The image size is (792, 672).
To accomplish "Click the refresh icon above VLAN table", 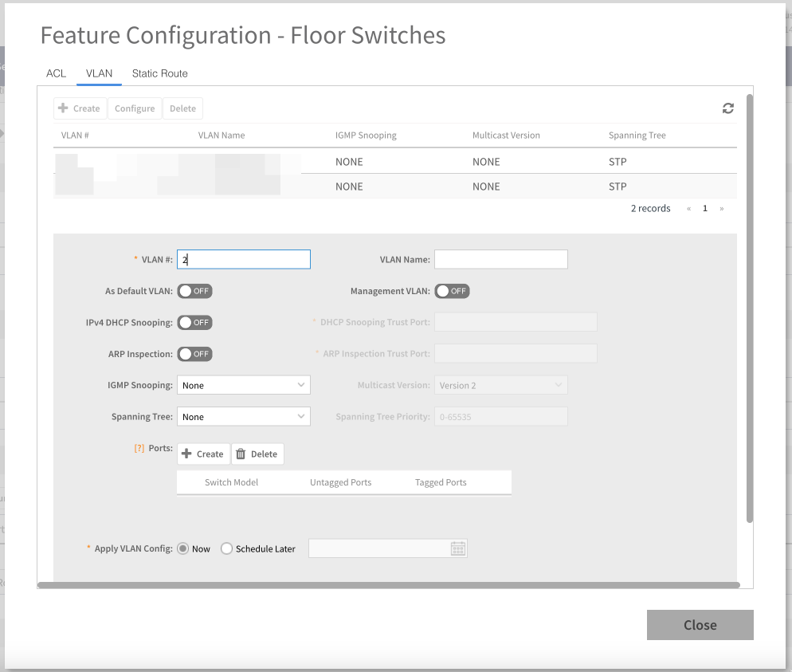I will tap(727, 108).
